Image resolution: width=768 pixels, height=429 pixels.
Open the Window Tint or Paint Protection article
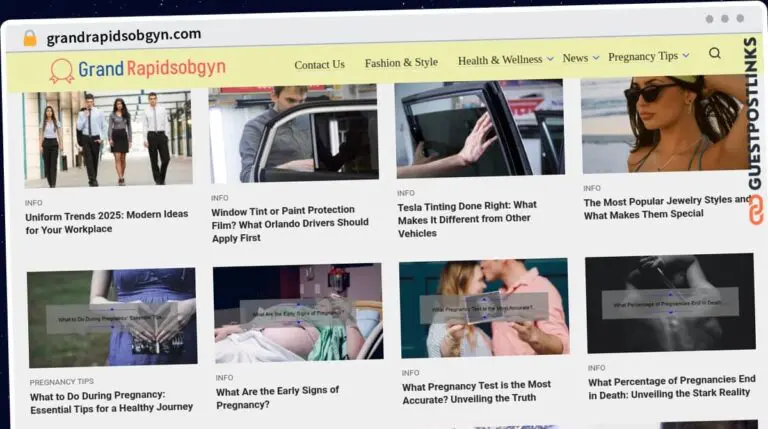point(290,223)
